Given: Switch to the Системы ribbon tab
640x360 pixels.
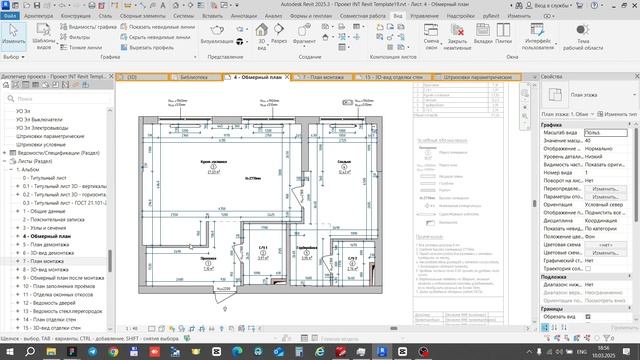Looking at the screenshot, I should coord(183,16).
